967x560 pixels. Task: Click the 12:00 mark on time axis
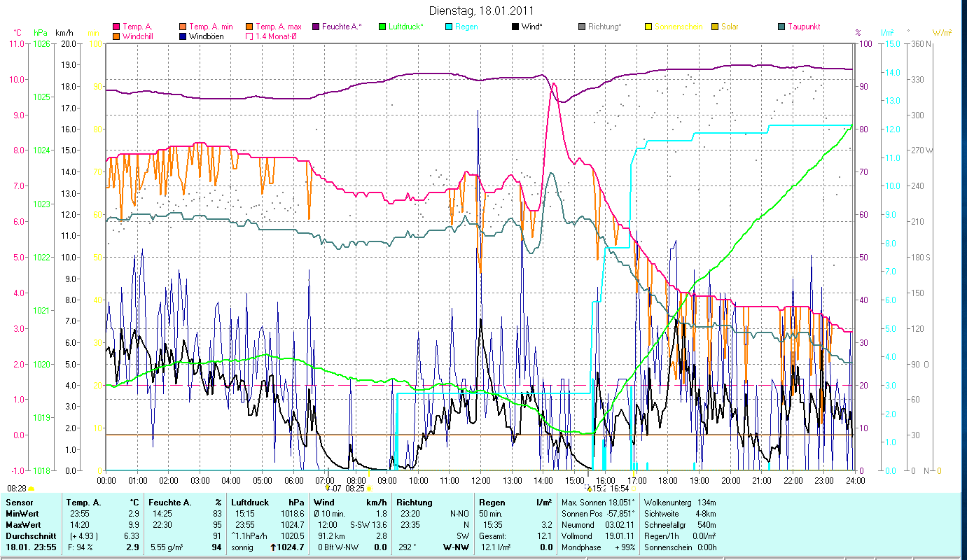pos(481,480)
